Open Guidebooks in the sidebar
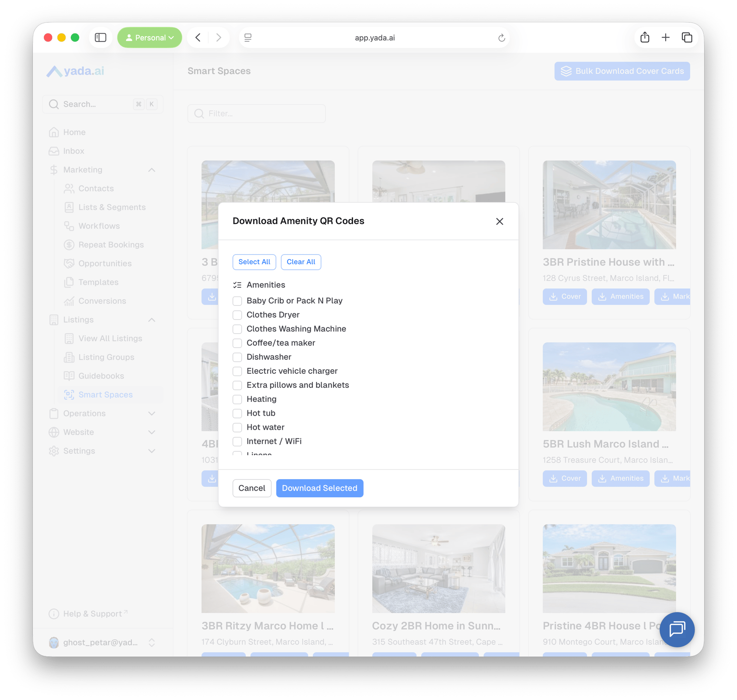The image size is (737, 700). click(101, 376)
